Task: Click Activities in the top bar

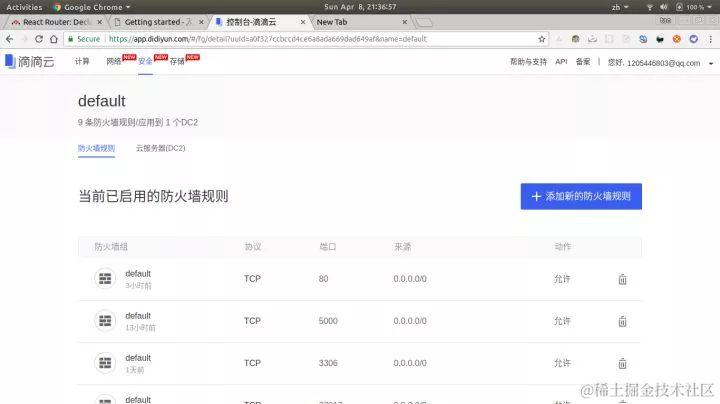Action: 24,7
